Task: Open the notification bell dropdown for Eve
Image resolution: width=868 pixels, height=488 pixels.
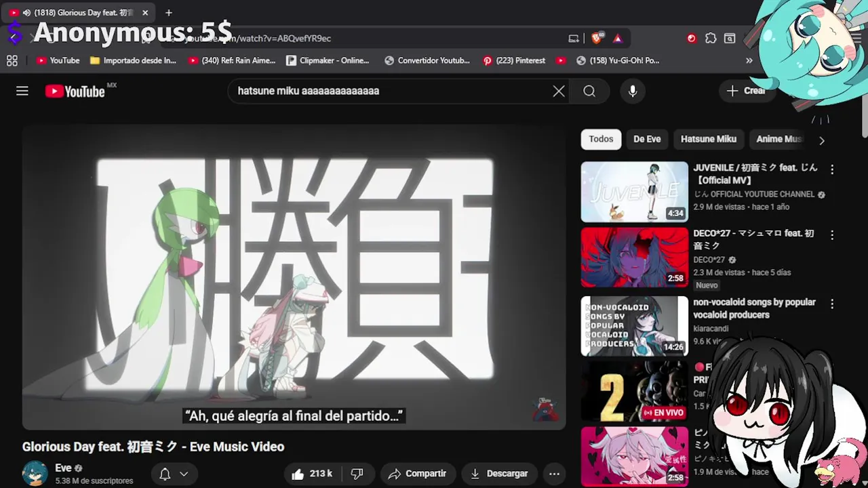Action: 174,474
